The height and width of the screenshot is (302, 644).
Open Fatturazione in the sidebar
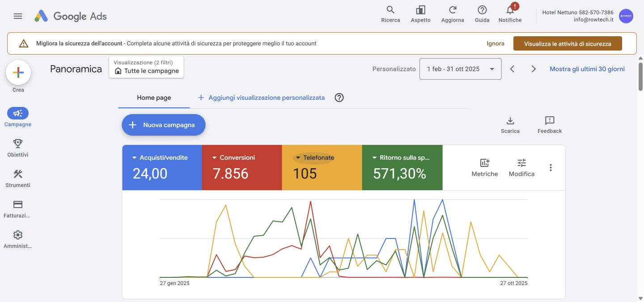[x=18, y=209]
